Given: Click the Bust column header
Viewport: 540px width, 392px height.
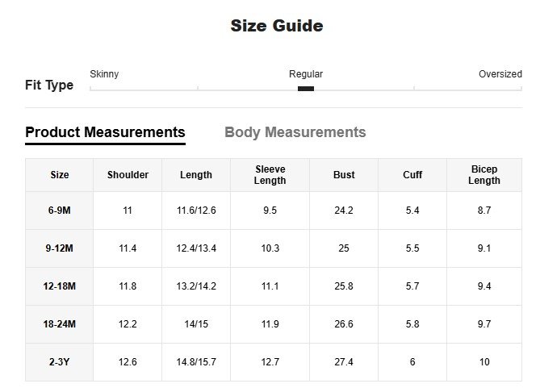Looking at the screenshot, I should [x=344, y=175].
